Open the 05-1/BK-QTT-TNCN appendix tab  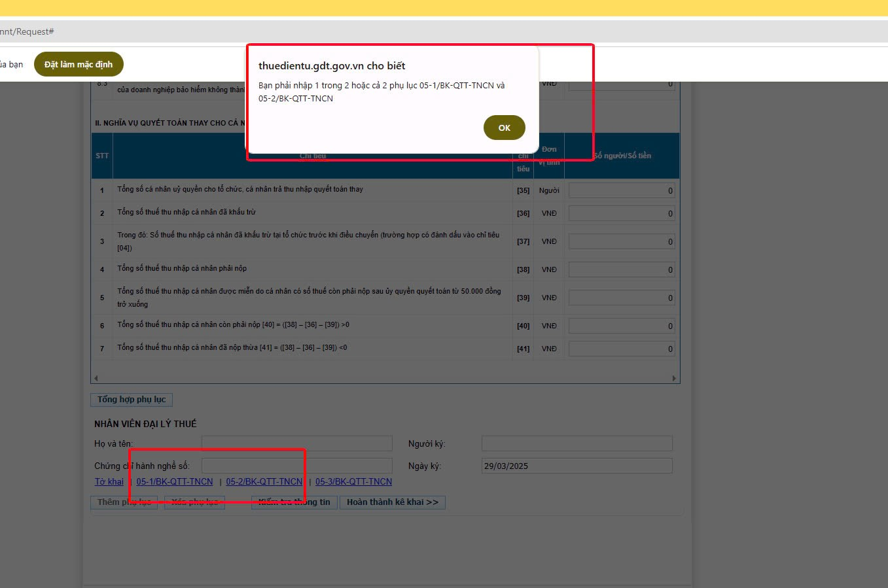tap(175, 482)
